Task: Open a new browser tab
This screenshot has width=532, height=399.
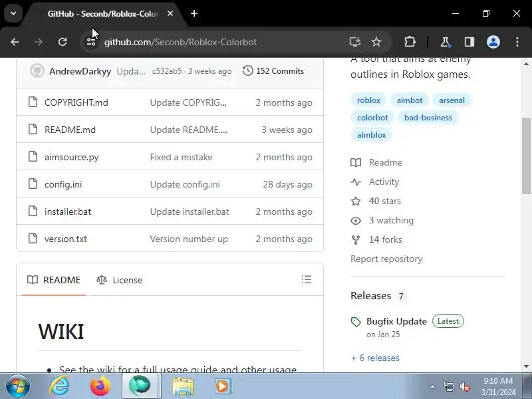Action: [194, 13]
